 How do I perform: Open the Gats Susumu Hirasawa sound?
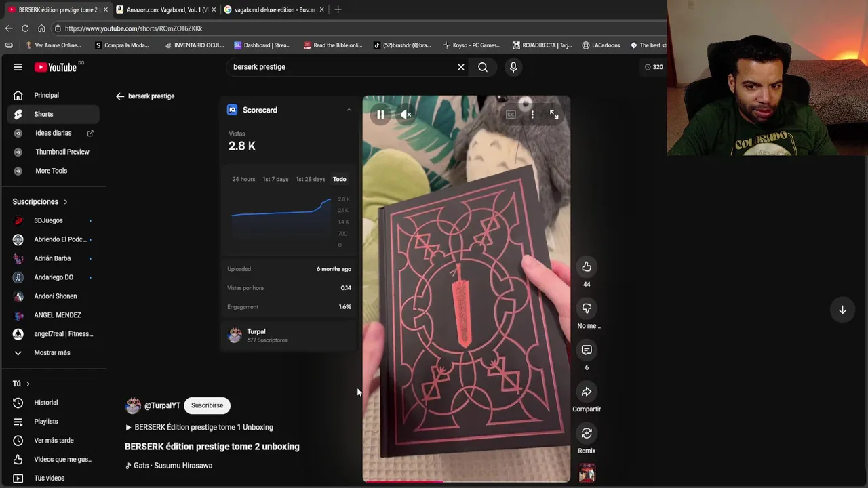click(169, 466)
